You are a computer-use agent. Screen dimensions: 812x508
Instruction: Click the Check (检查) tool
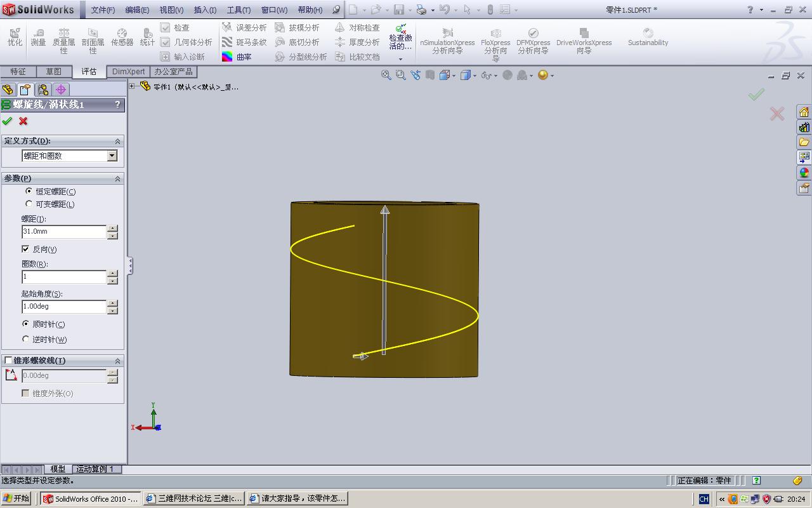(x=175, y=28)
